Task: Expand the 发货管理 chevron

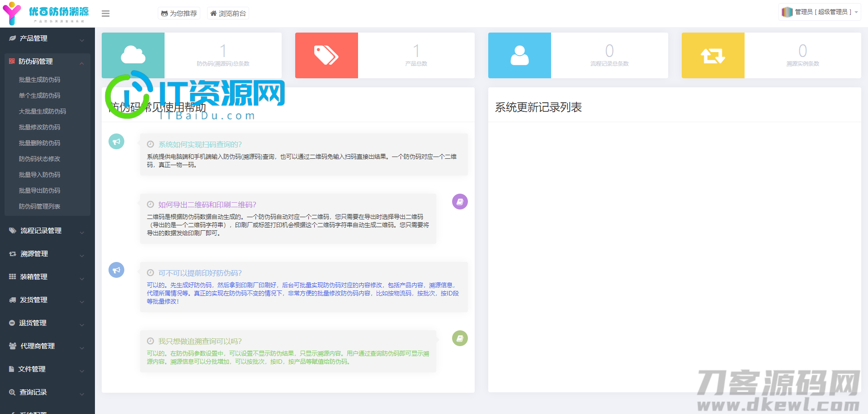Action: click(82, 302)
